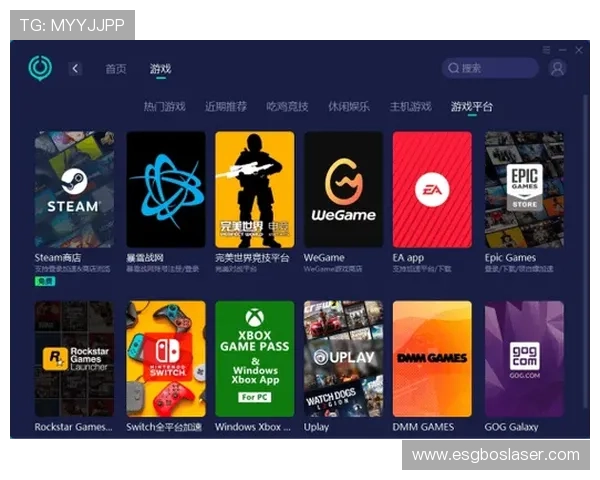Minimize the window with the dash button
This screenshot has width=600, height=480.
click(562, 50)
